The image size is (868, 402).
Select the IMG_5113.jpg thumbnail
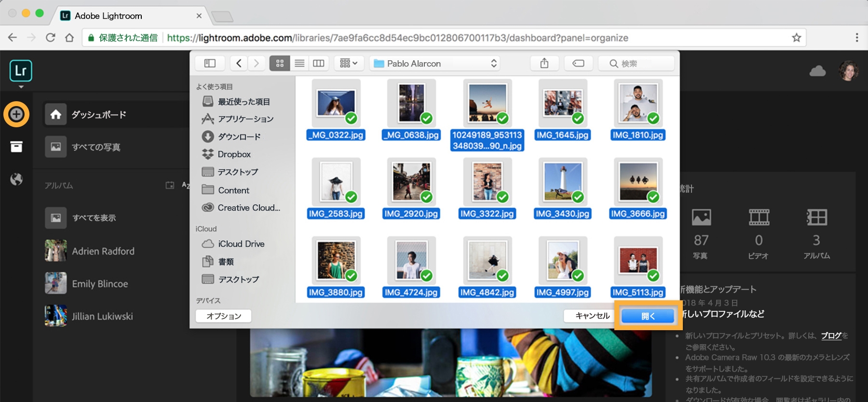click(x=638, y=260)
